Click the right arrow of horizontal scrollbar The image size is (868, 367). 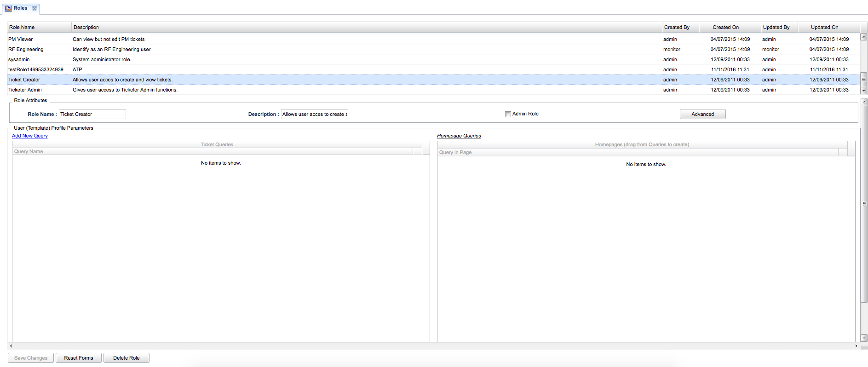click(856, 346)
